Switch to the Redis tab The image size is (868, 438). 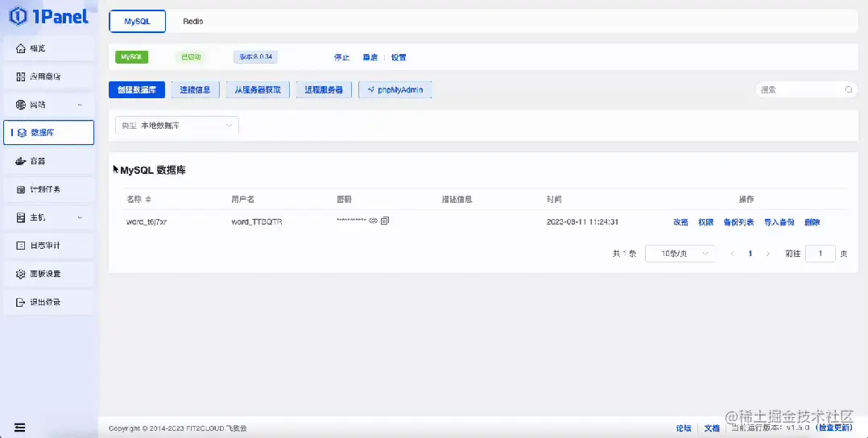point(193,22)
